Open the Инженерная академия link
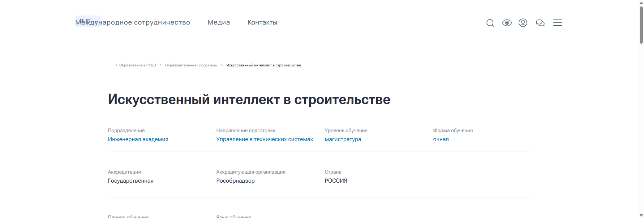 tap(138, 139)
